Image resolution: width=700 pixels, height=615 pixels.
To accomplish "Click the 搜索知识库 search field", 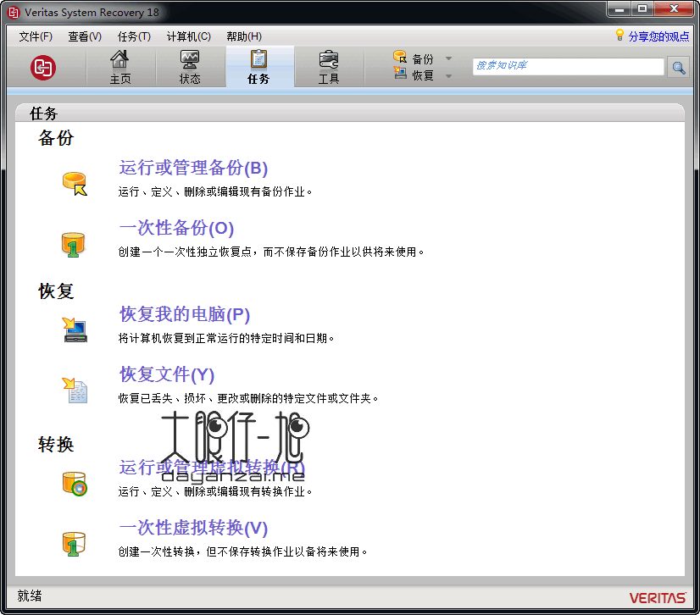I will [x=569, y=67].
